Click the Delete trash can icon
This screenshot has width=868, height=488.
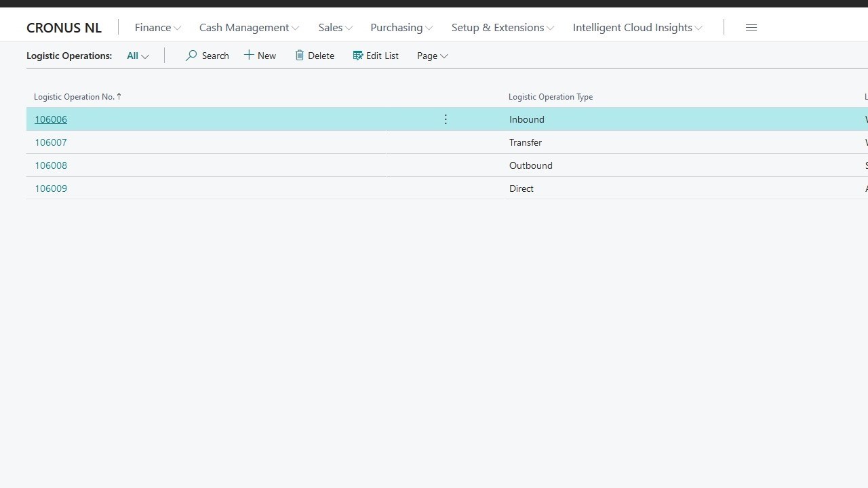(x=299, y=55)
